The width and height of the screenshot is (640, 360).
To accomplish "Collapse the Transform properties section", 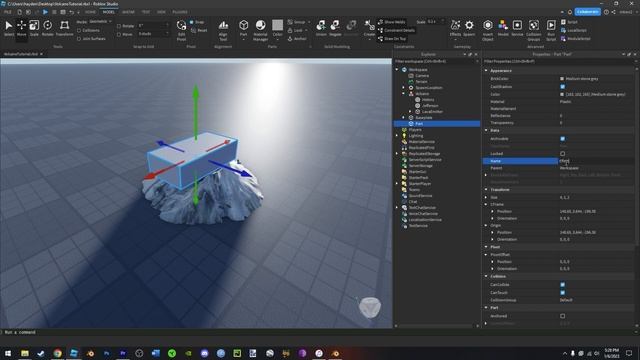I will pyautogui.click(x=486, y=189).
